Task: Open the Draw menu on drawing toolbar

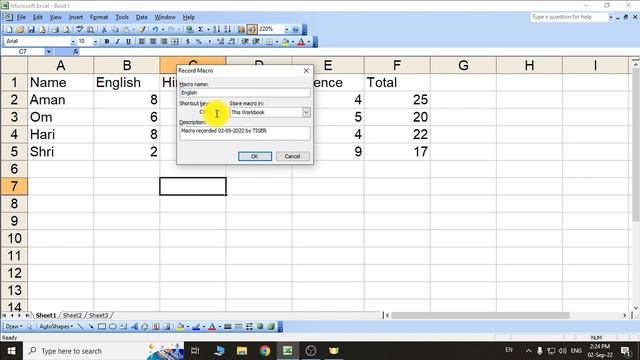Action: (x=14, y=327)
